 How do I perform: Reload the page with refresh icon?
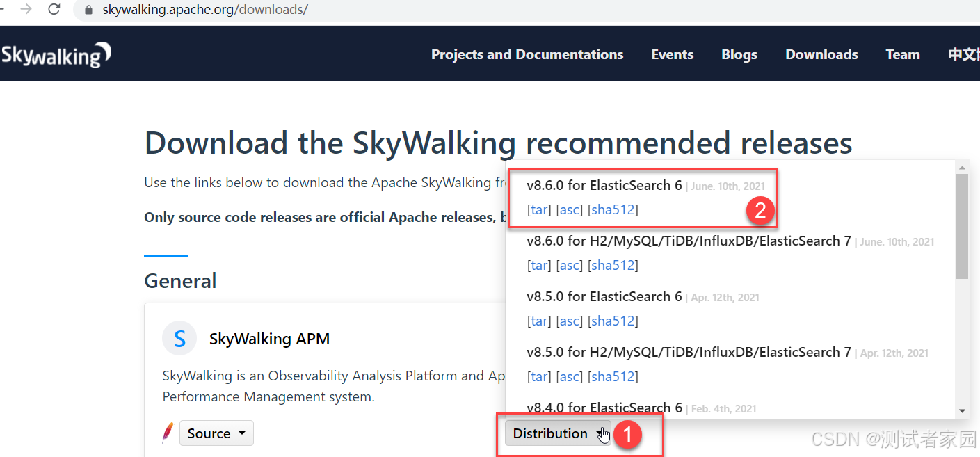pos(54,9)
